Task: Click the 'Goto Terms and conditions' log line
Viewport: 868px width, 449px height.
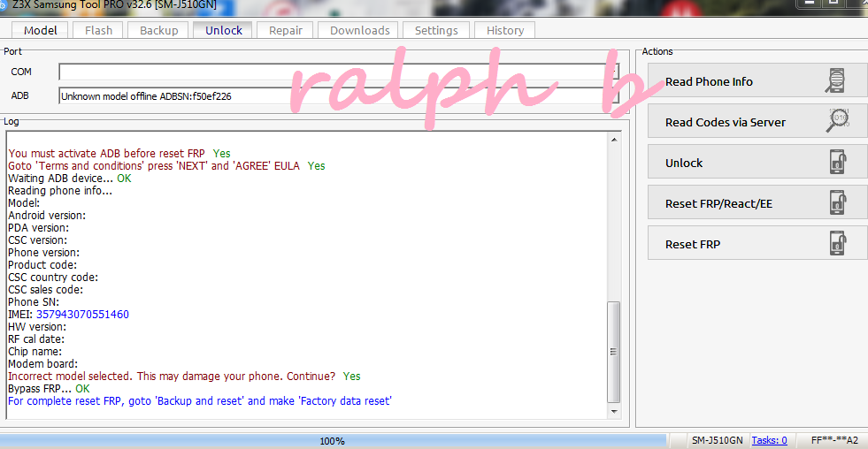Action: (x=166, y=166)
